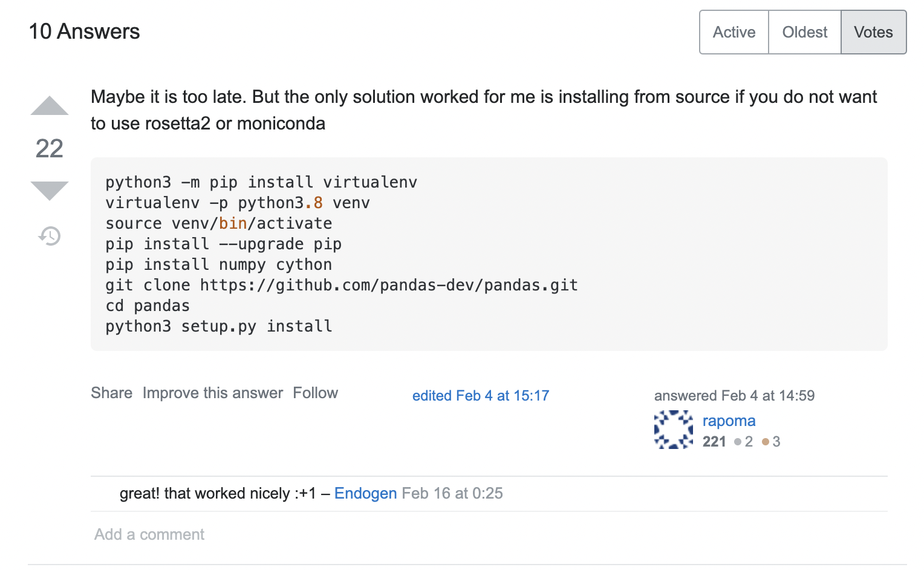Share this answer
Screen dimensions: 924x570
[x=111, y=393]
